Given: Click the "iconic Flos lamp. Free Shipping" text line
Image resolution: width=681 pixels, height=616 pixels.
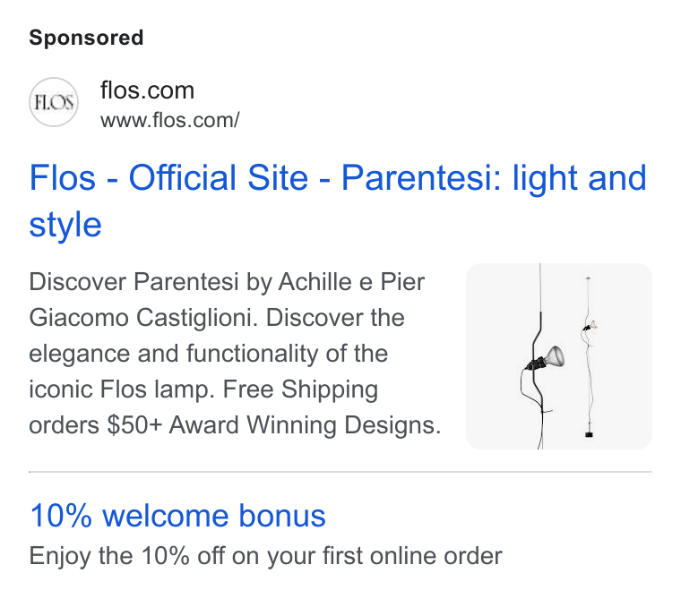Looking at the screenshot, I should (x=203, y=389).
